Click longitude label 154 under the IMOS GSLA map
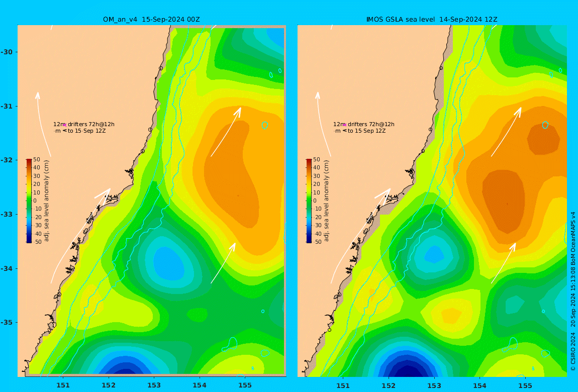The width and height of the screenshot is (578, 392). (x=479, y=385)
